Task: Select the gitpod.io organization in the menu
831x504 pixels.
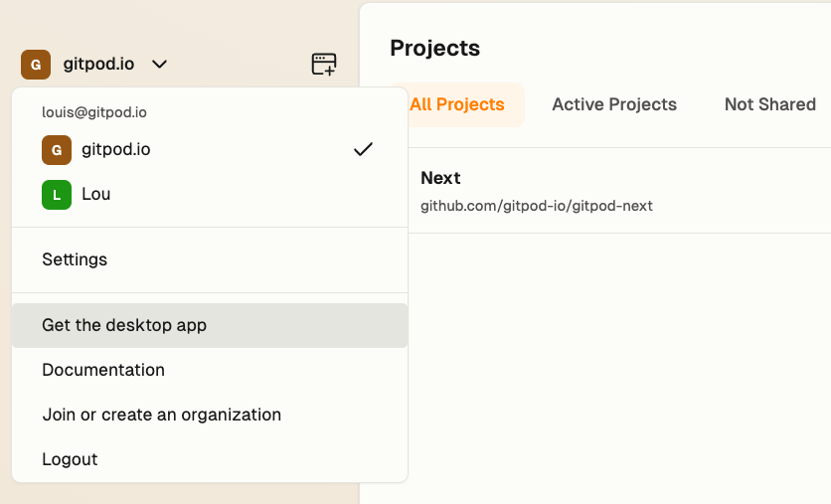Action: point(115,150)
